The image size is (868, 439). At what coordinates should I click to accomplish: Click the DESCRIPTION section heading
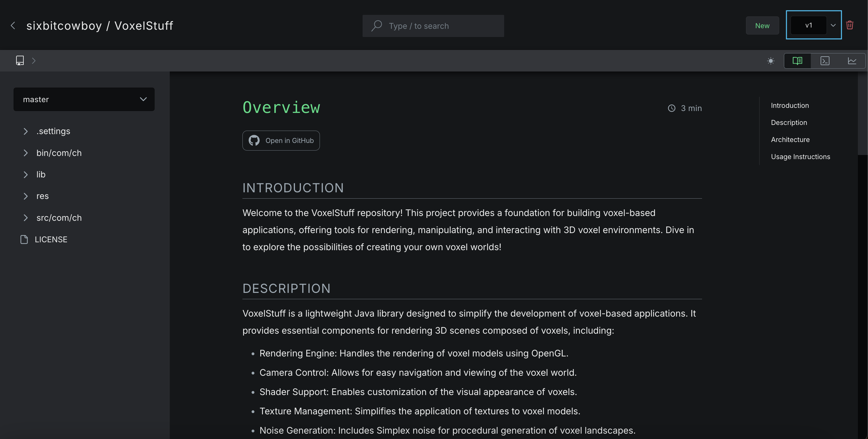click(286, 288)
